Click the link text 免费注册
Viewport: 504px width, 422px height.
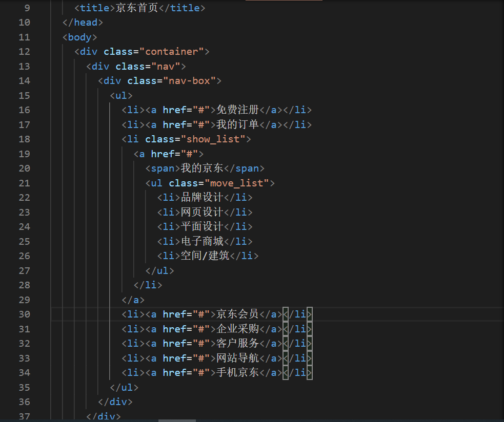point(237,110)
